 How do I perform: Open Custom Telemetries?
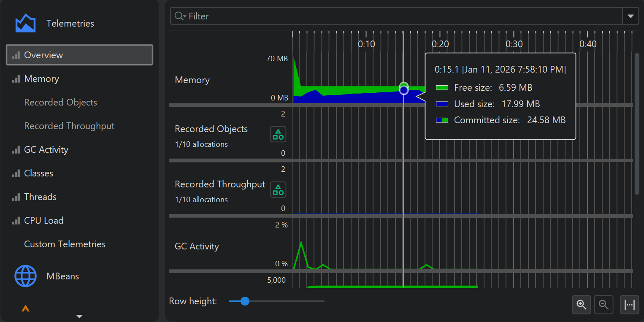[65, 244]
